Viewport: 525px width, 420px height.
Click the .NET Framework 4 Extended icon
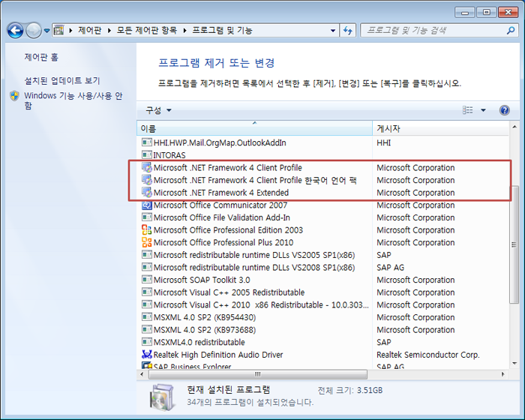(x=147, y=192)
